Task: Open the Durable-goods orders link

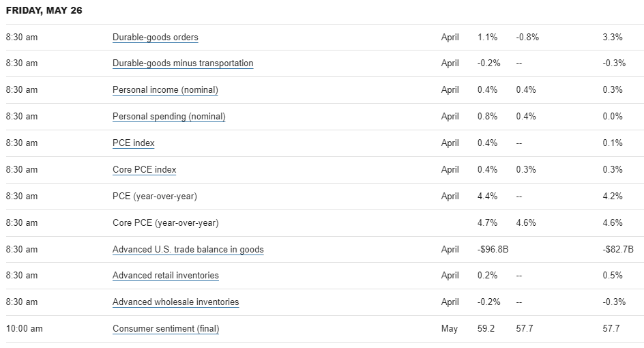Action: [156, 37]
